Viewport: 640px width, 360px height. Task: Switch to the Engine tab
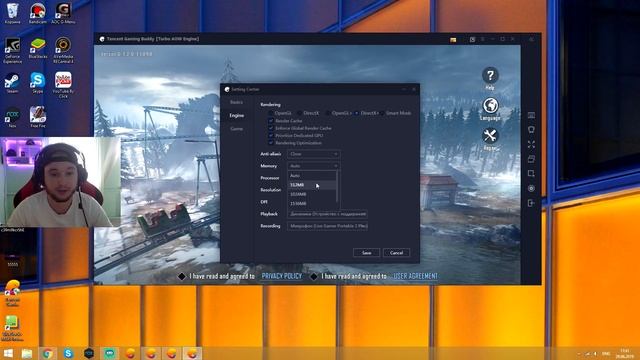point(236,116)
